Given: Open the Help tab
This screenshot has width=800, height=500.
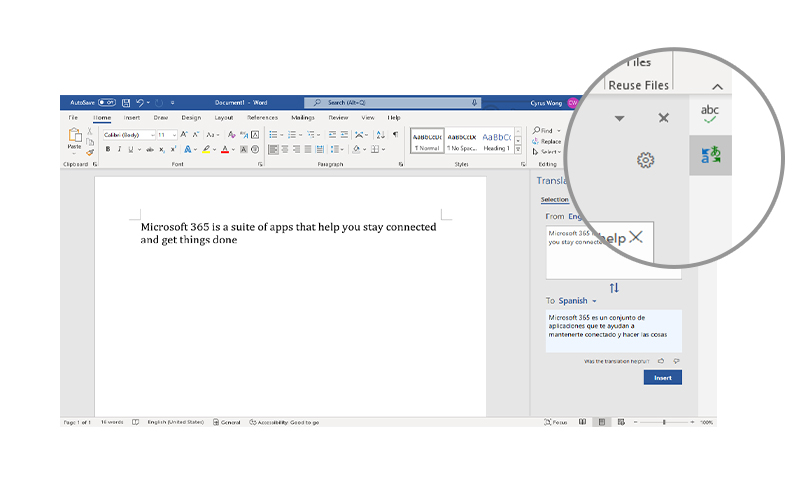Looking at the screenshot, I should pyautogui.click(x=394, y=118).
